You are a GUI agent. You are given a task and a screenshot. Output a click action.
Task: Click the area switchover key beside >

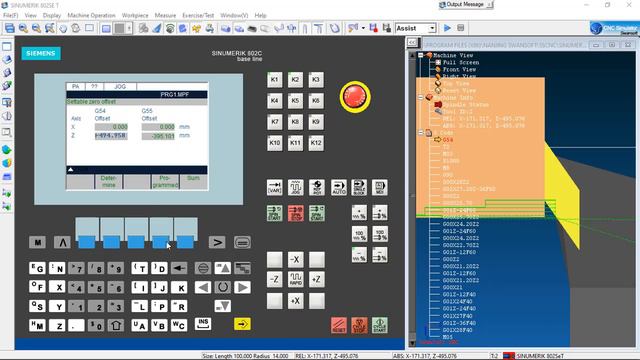pyautogui.click(x=242, y=242)
